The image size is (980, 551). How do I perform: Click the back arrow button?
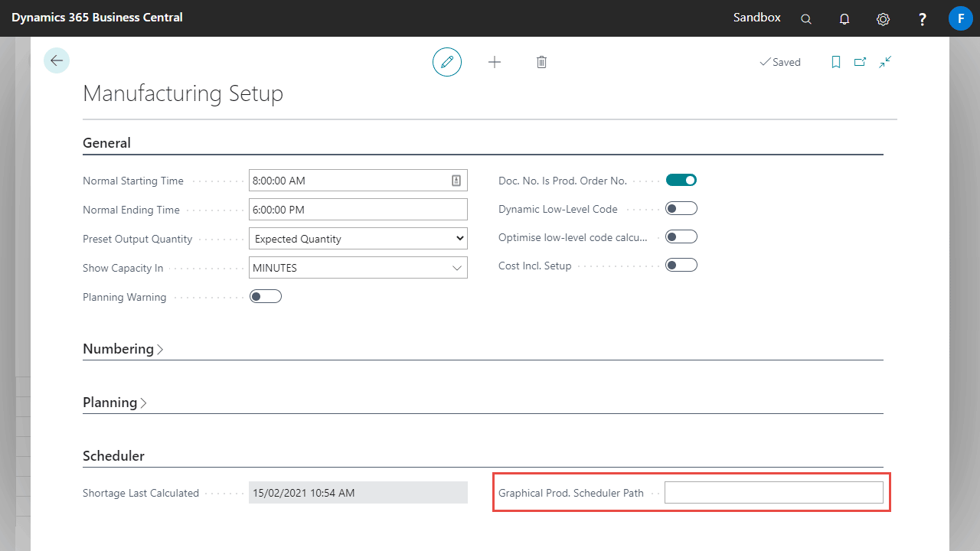(57, 60)
